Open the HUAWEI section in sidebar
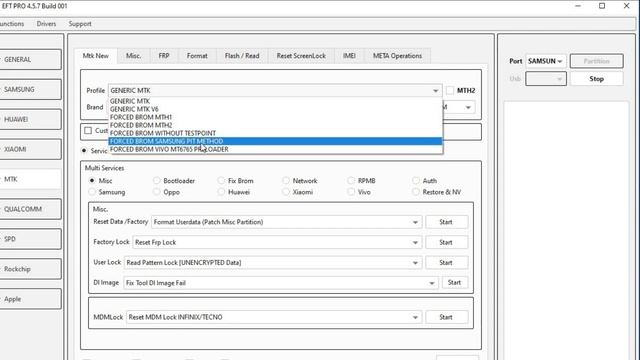The image size is (640, 360). tap(30, 119)
